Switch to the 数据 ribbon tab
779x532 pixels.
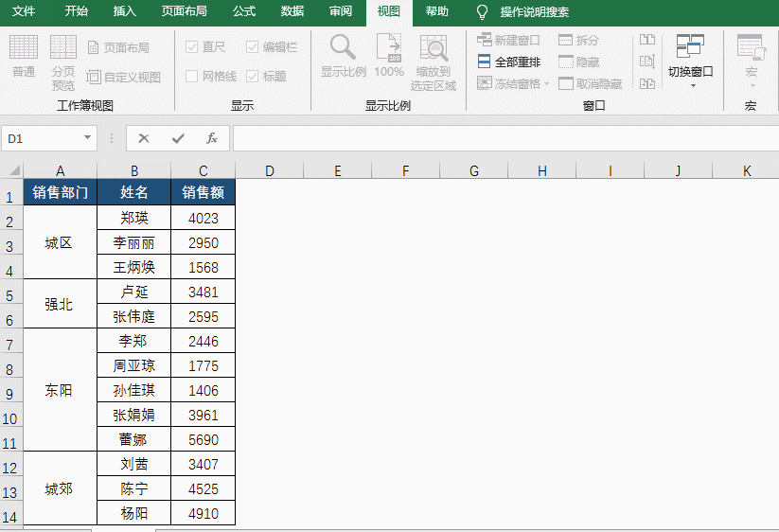[292, 11]
